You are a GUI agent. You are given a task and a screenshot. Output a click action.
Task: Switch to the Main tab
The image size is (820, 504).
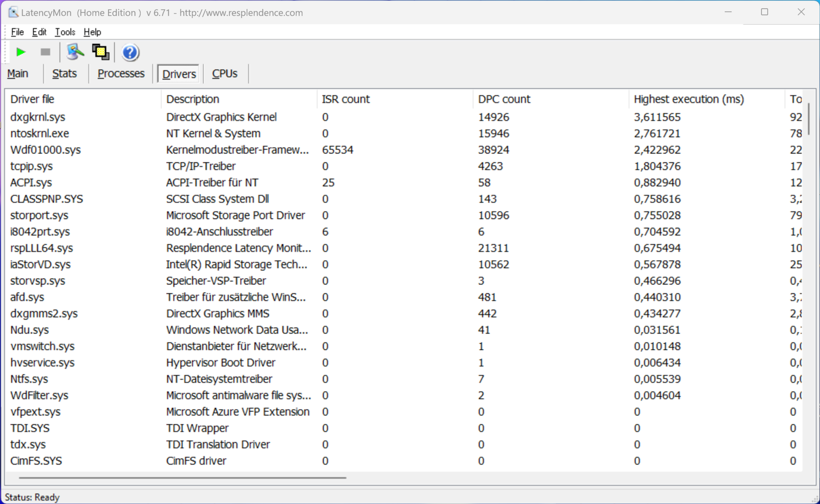18,73
